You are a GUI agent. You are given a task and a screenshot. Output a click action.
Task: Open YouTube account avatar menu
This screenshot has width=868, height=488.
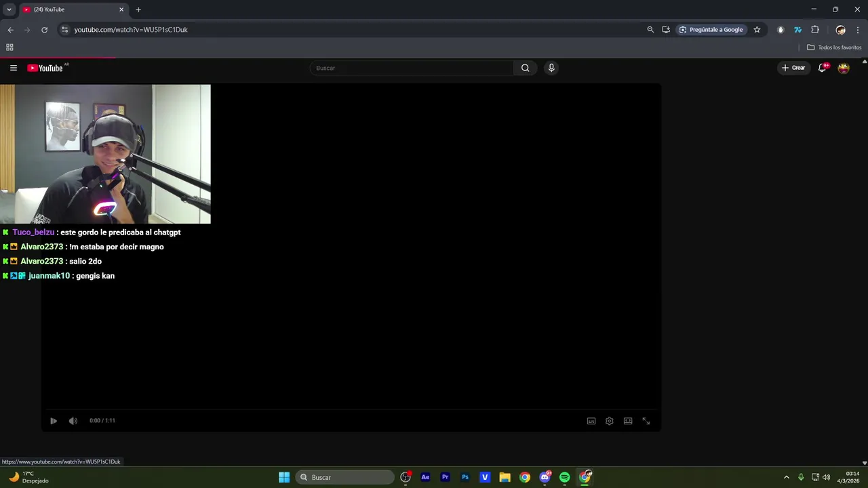point(844,68)
